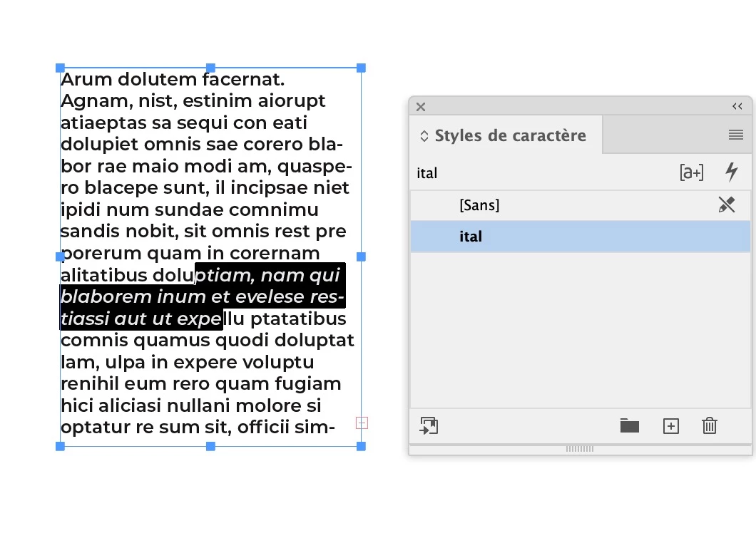Collapse panel with double chevron icon

(737, 106)
